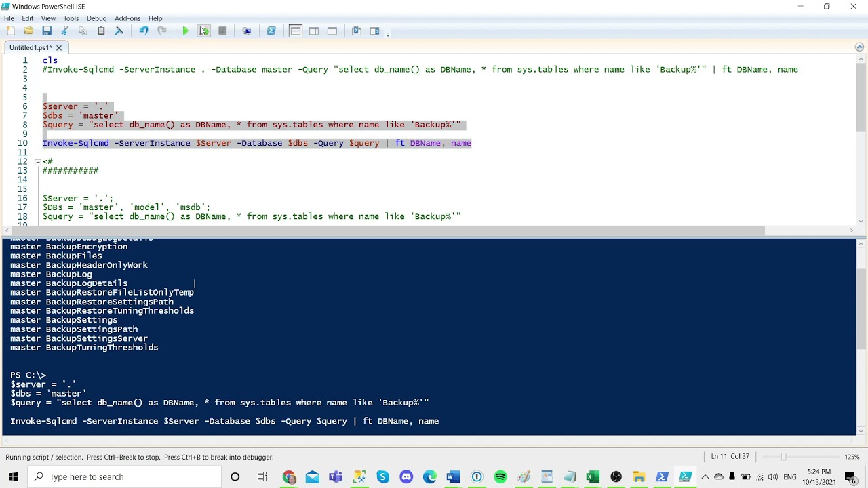Cut selection with the scissors icon
Image resolution: width=868 pixels, height=488 pixels.
65,31
